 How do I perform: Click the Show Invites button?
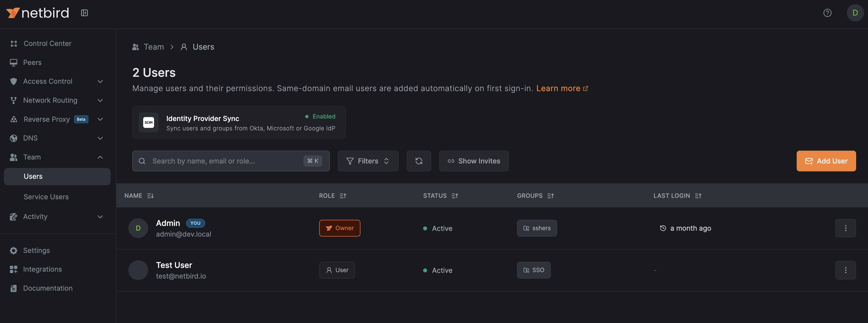click(x=473, y=161)
